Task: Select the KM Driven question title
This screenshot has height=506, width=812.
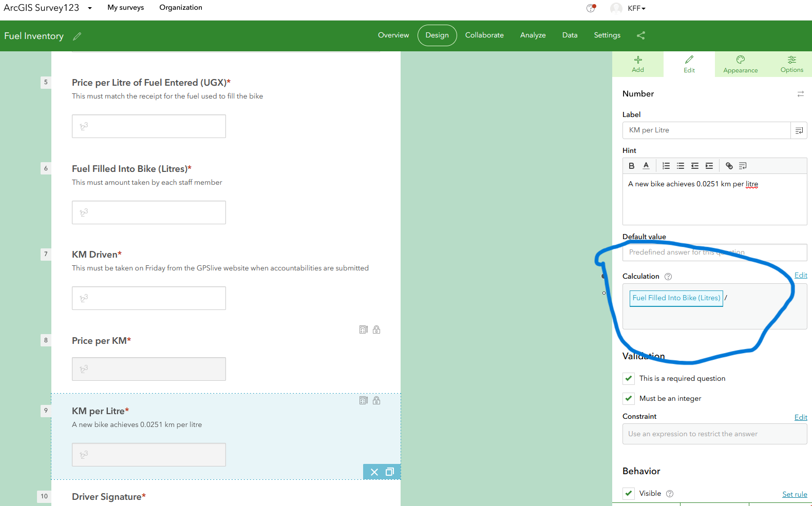Action: point(97,255)
